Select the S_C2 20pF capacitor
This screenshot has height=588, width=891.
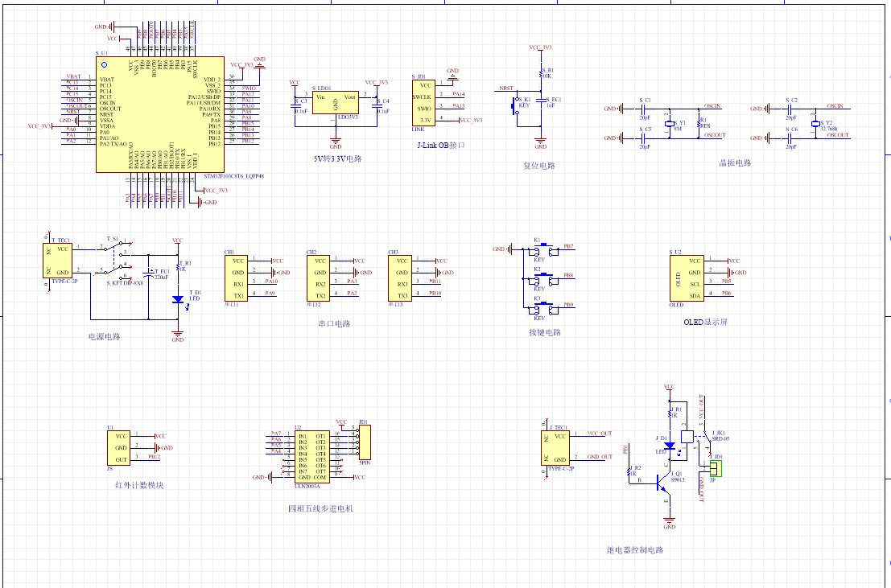(791, 109)
